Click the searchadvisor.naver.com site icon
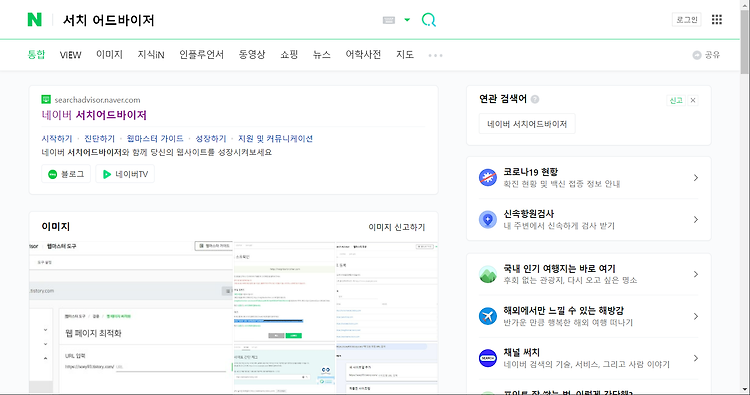The width and height of the screenshot is (750, 395). click(46, 99)
